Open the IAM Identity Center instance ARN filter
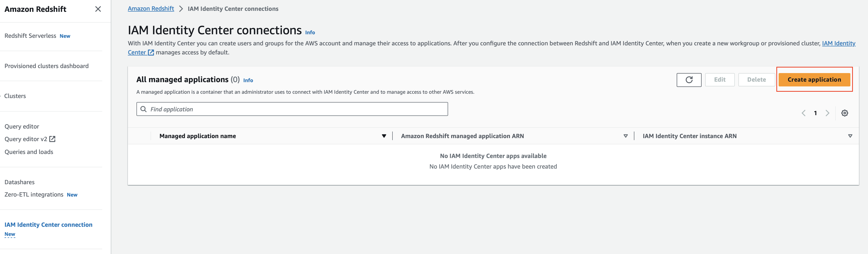The image size is (868, 254). point(850,136)
